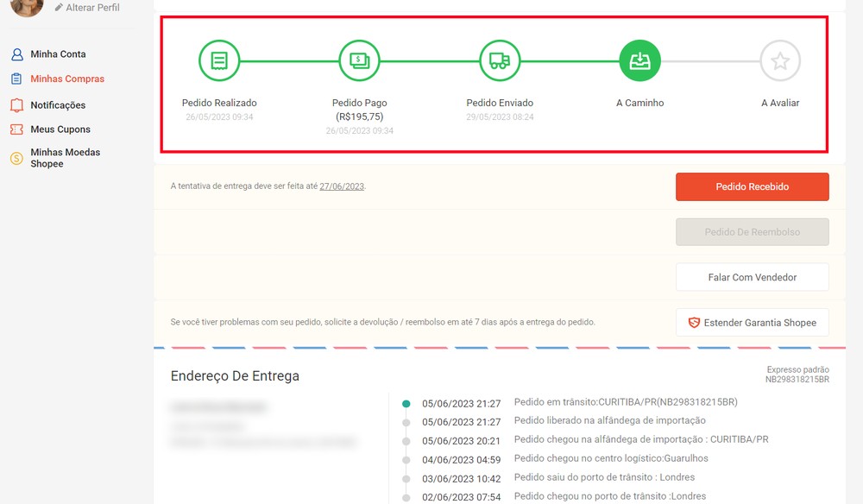Click the Meus Cupons ticket icon
The height and width of the screenshot is (504, 863).
[x=17, y=129]
